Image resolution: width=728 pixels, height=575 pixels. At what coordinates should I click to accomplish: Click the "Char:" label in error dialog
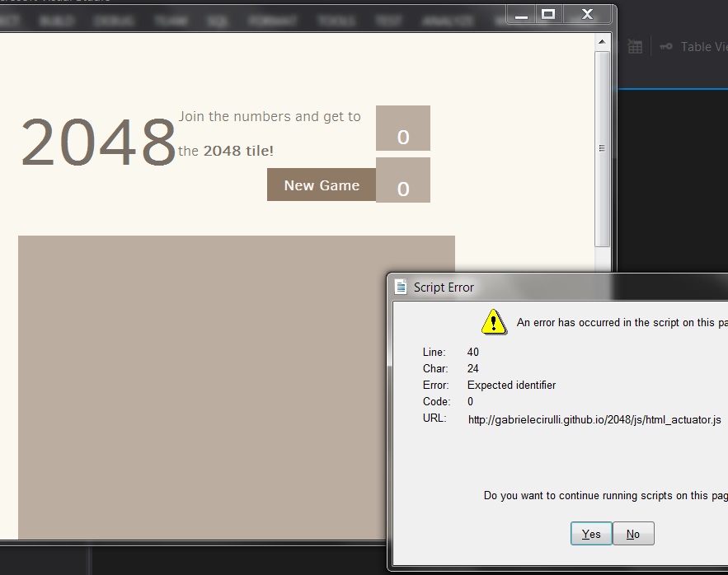pos(435,368)
